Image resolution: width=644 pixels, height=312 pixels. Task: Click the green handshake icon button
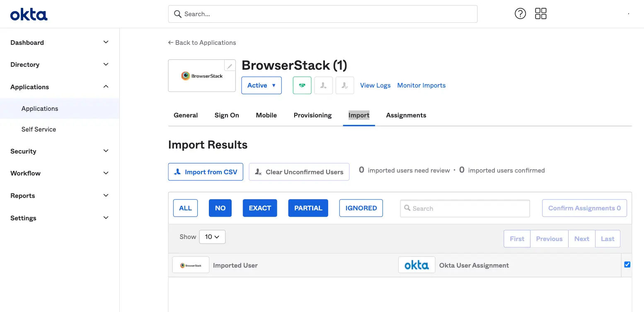click(302, 85)
